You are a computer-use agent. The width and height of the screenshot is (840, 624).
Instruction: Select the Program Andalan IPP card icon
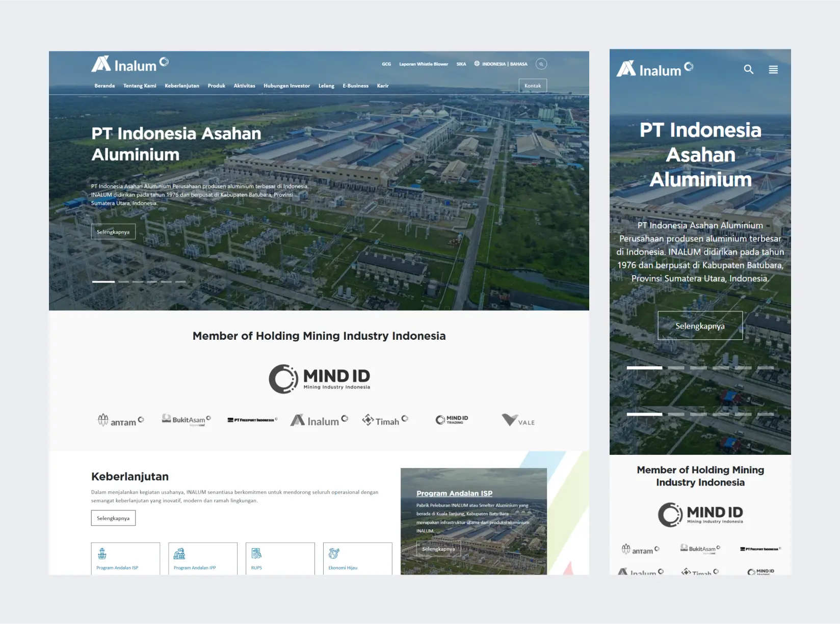click(x=179, y=554)
